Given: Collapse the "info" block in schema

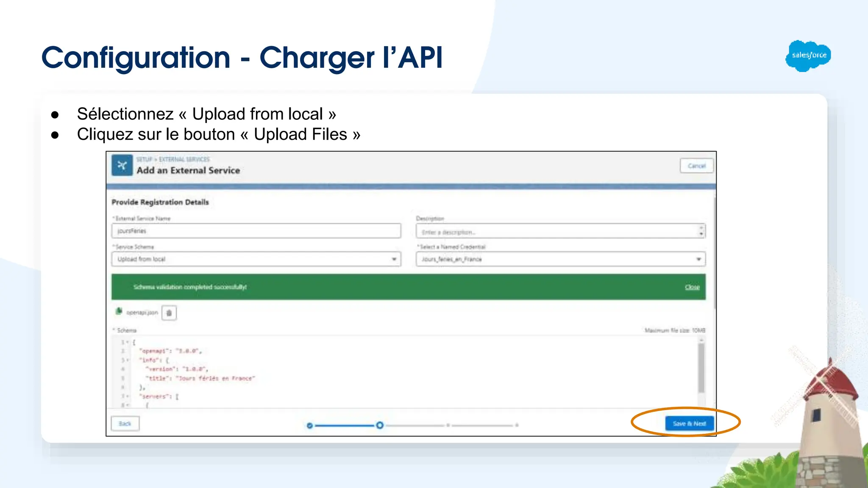Looking at the screenshot, I should 128,360.
